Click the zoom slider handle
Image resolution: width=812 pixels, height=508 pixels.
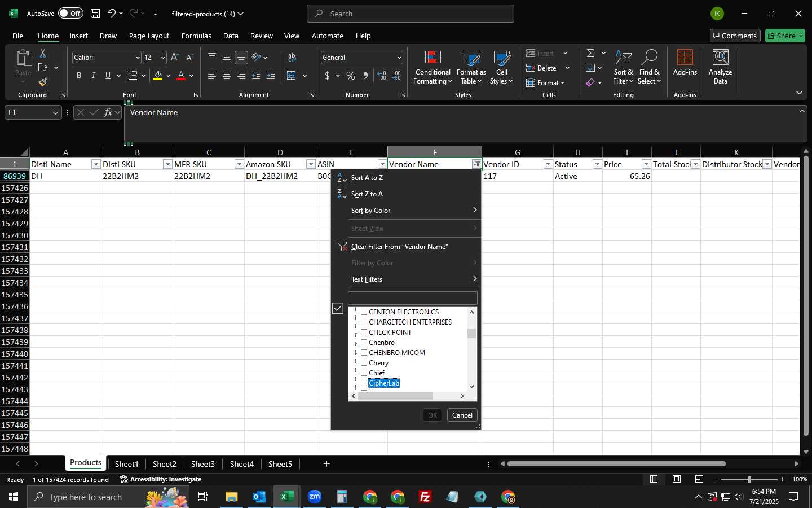pyautogui.click(x=749, y=479)
